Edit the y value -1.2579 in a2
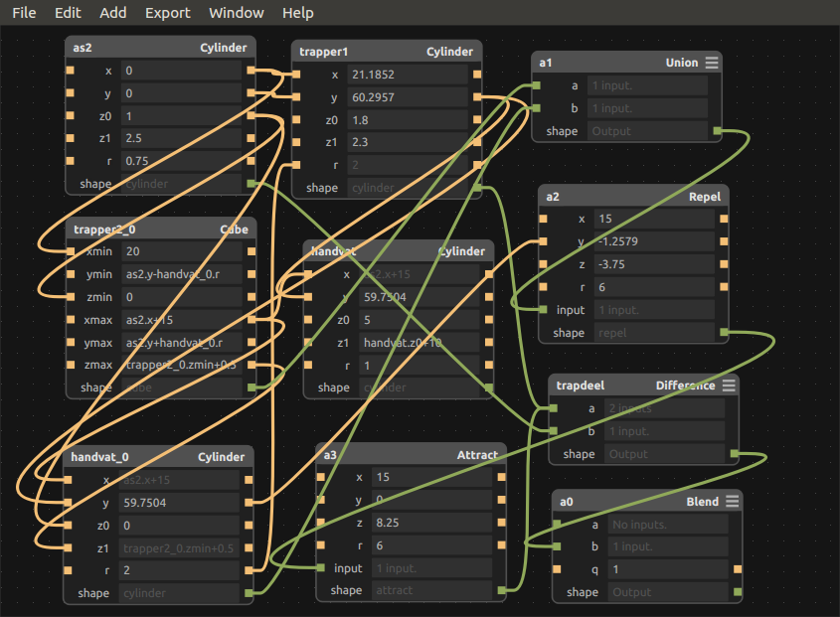 click(x=654, y=241)
